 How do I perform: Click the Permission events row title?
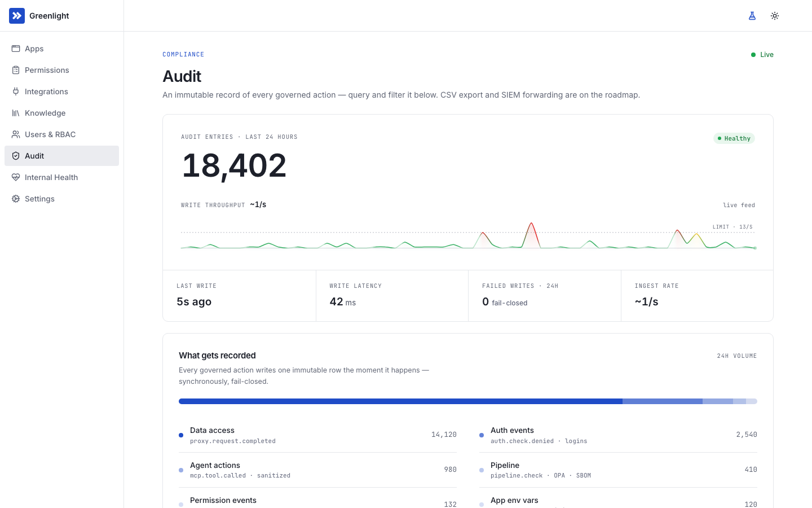223,500
